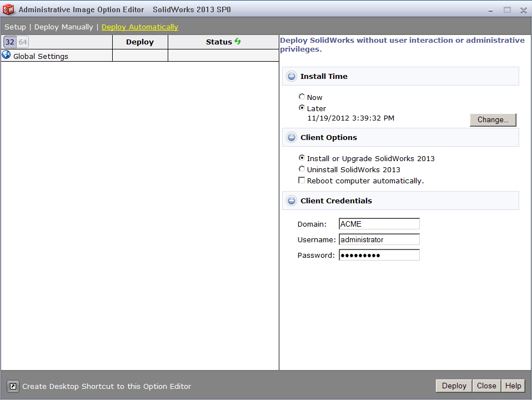Switch to 32-bit view
This screenshot has width=532, height=400.
click(10, 42)
